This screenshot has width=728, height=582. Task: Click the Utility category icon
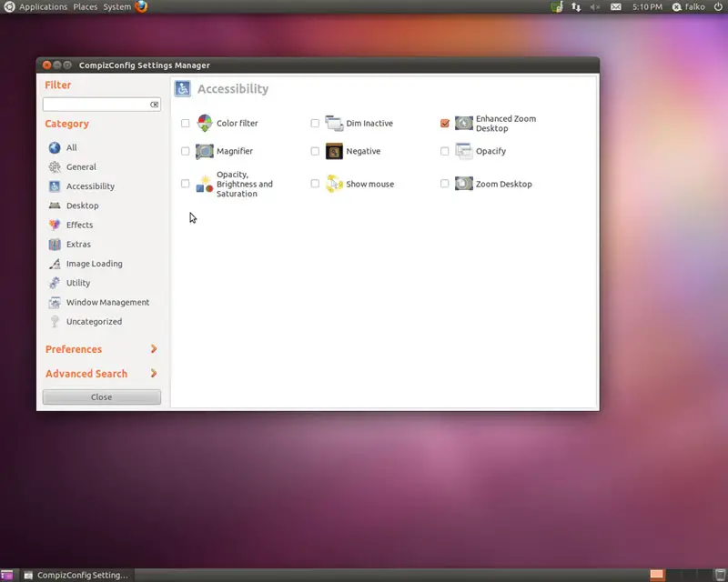click(55, 283)
